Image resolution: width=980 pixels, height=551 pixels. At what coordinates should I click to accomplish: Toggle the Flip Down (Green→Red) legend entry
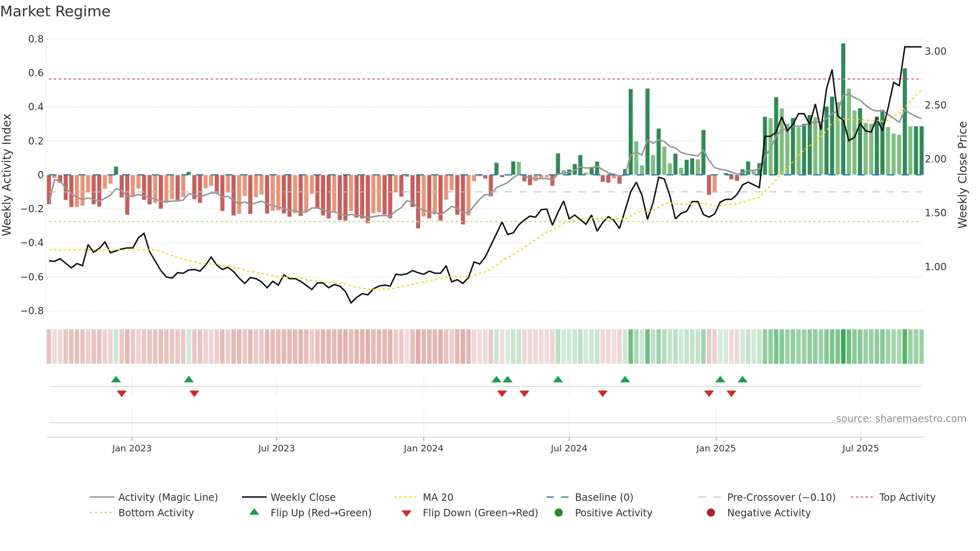(470, 513)
